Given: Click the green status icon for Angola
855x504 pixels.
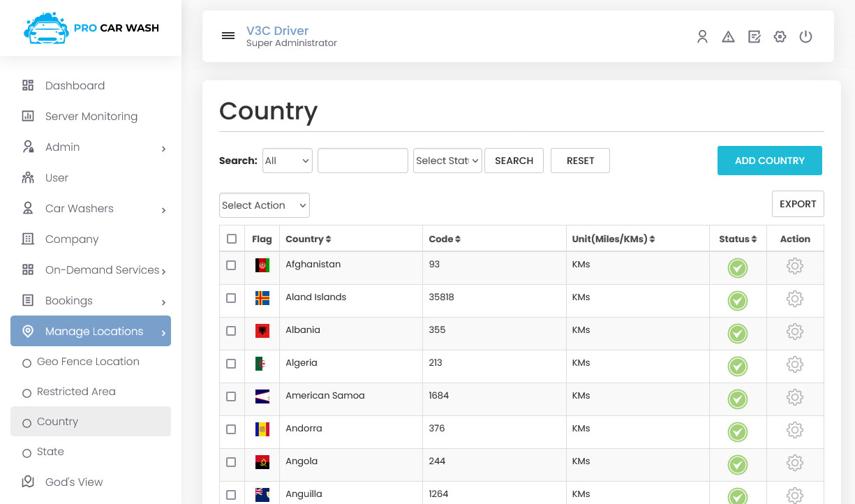Looking at the screenshot, I should point(738,465).
